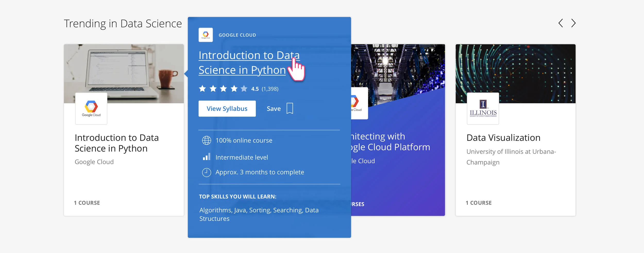Click Google Cloud provider text on first card
The image size is (644, 253).
(x=94, y=162)
